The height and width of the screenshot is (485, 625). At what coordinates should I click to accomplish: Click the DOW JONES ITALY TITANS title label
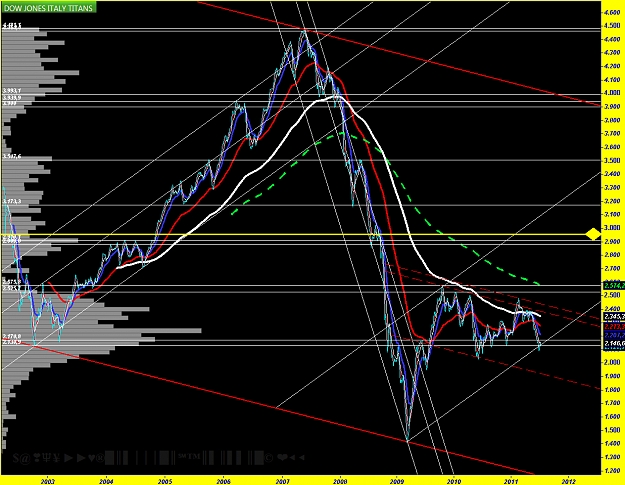48,8
